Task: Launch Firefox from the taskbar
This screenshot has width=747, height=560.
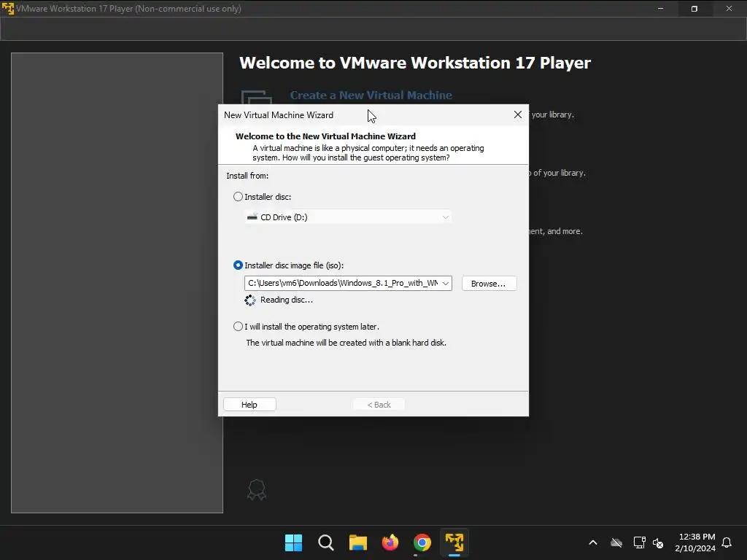Action: 390,542
